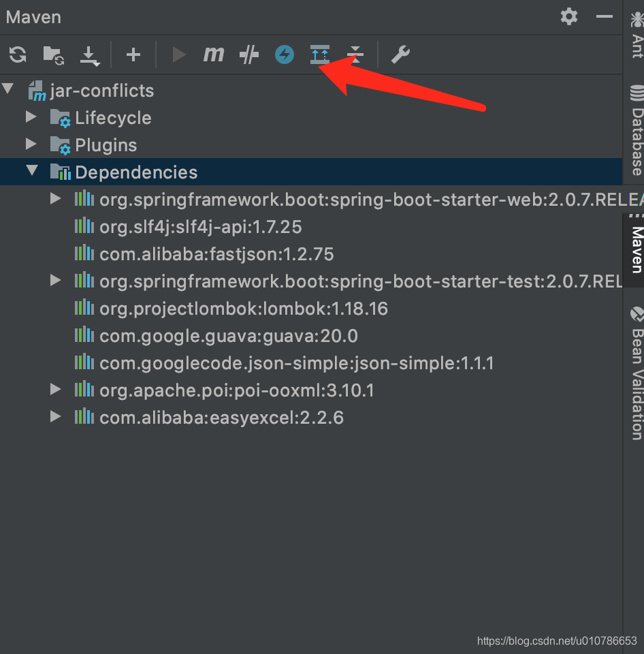Select com.alibaba:easyexcel:2.2.6 text

[222, 418]
